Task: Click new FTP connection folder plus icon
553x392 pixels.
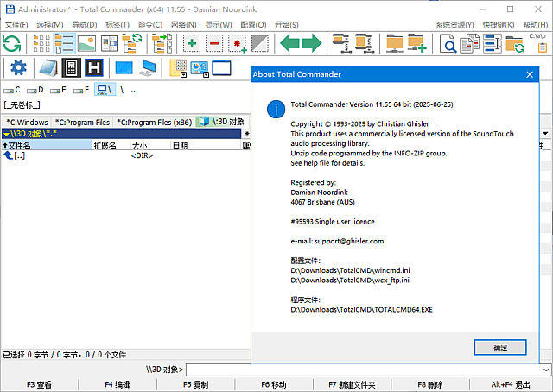Action: (x=416, y=44)
